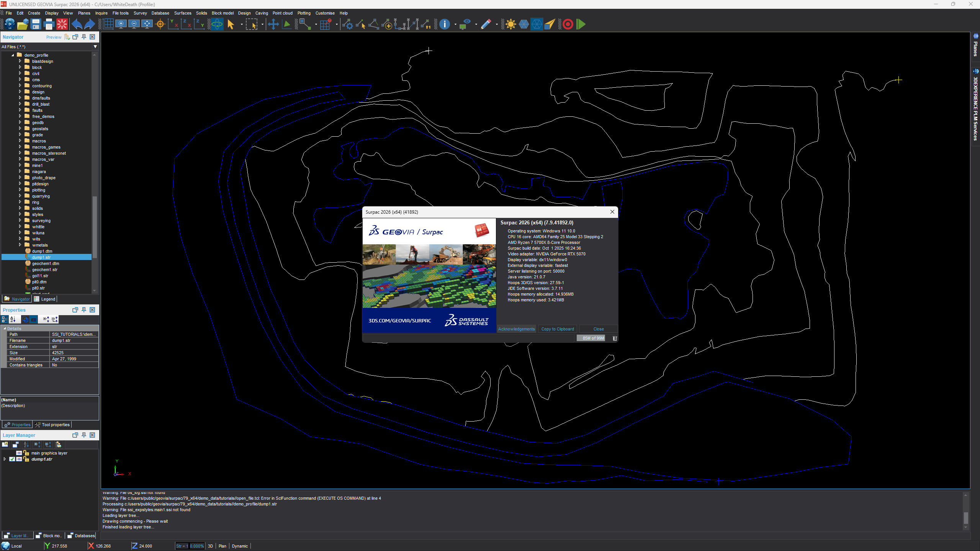The height and width of the screenshot is (551, 980).
Task: Toggle visibility eye of dump1.str layer
Action: point(19,459)
